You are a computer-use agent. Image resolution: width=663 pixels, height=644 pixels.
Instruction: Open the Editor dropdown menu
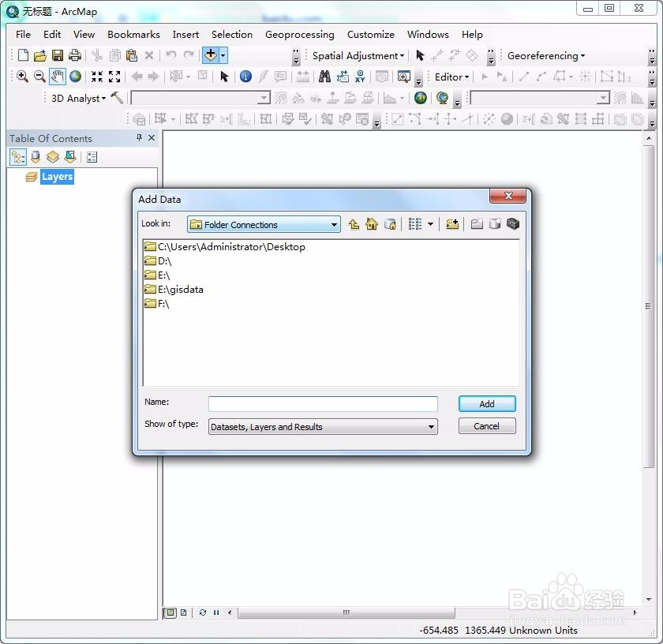click(451, 77)
